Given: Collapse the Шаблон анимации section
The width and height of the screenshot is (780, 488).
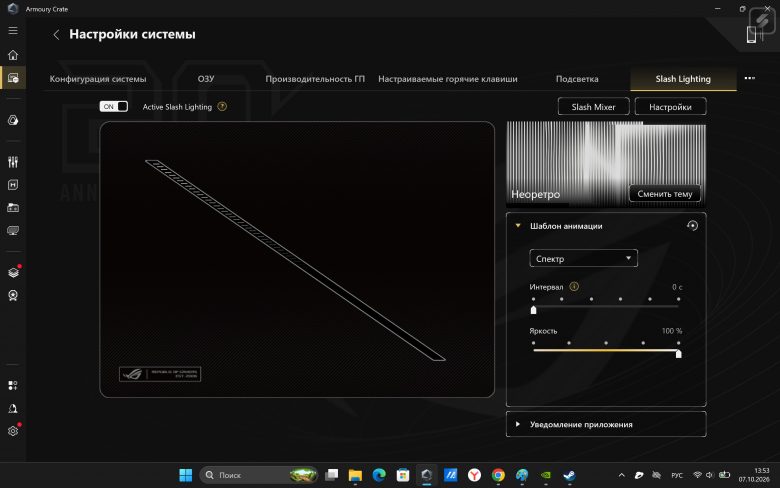Looking at the screenshot, I should pos(518,226).
